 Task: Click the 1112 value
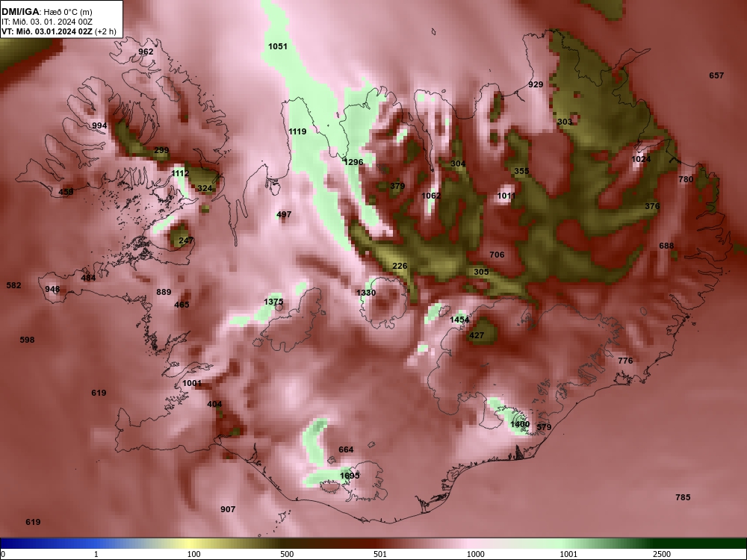pos(180,173)
